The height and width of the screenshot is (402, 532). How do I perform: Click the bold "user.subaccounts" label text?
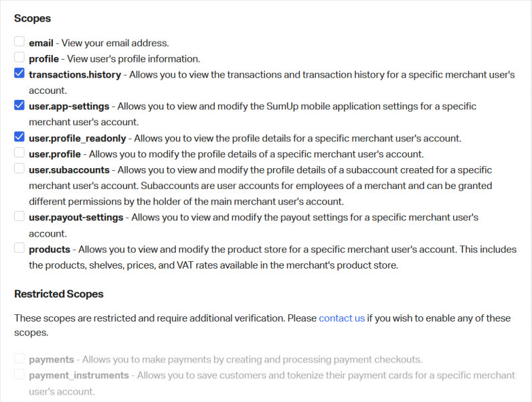coord(69,170)
